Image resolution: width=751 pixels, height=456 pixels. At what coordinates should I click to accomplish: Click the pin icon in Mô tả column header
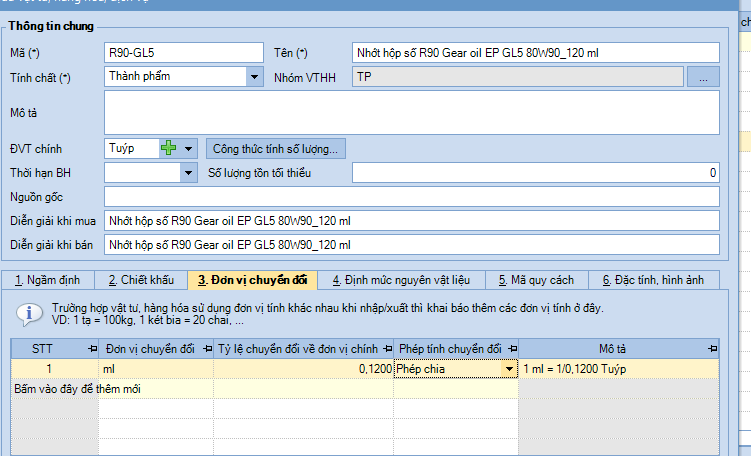(713, 348)
